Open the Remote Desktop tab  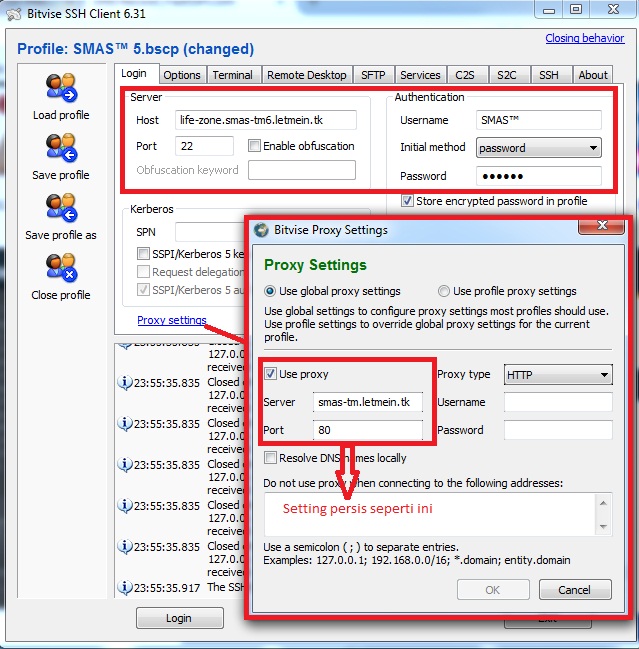(307, 75)
